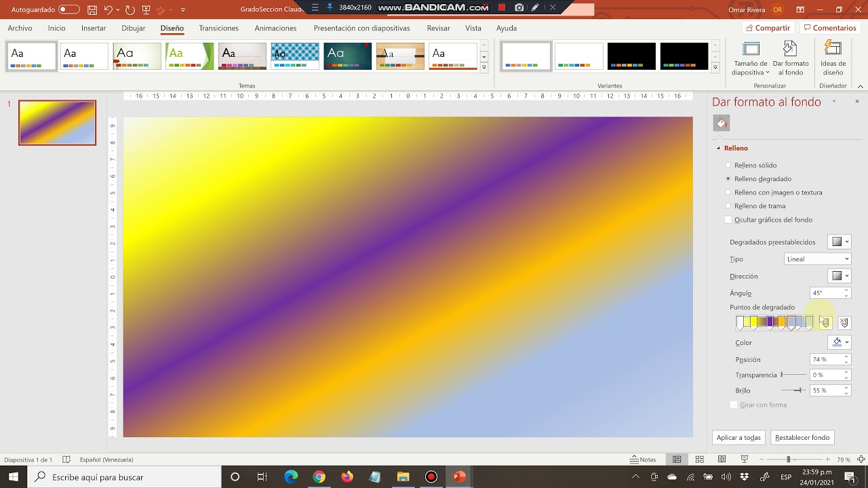Image resolution: width=868 pixels, height=488 pixels.
Task: Toggle the Autoguardado switch
Action: pos(68,9)
